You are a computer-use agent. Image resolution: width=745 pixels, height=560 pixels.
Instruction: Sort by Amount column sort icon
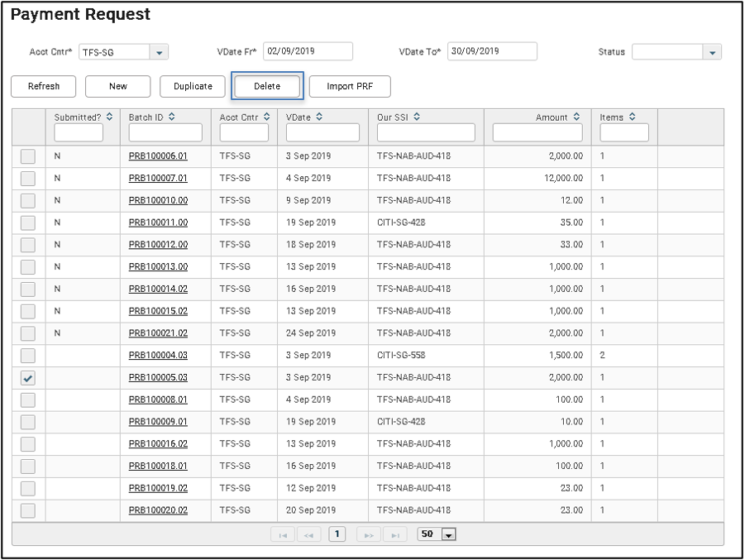point(576,117)
